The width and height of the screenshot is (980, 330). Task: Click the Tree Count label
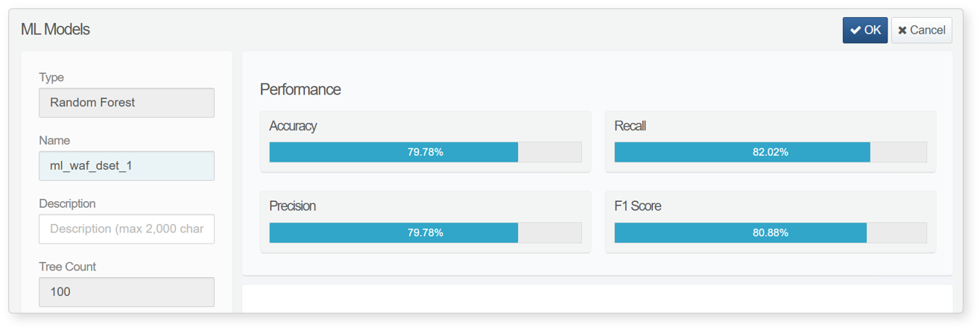pos(68,267)
